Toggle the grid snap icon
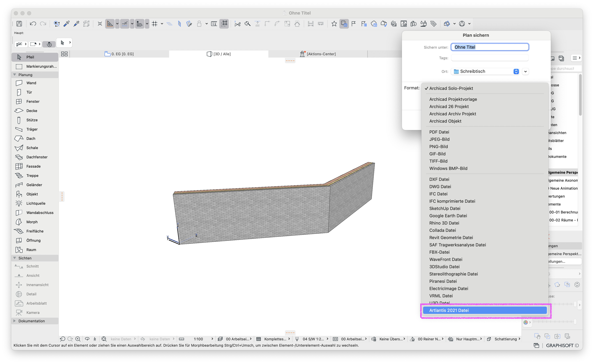Image resolution: width=594 pixels, height=364 pixels. tap(155, 24)
